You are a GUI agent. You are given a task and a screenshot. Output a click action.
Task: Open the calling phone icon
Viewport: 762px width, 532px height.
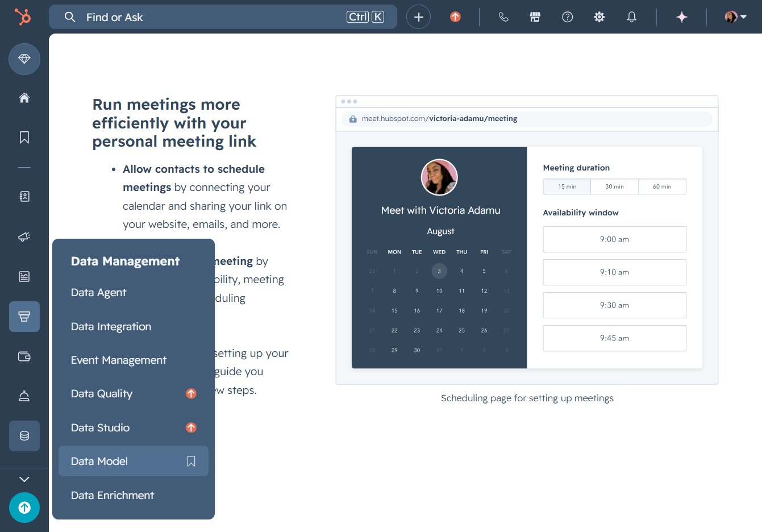[503, 17]
